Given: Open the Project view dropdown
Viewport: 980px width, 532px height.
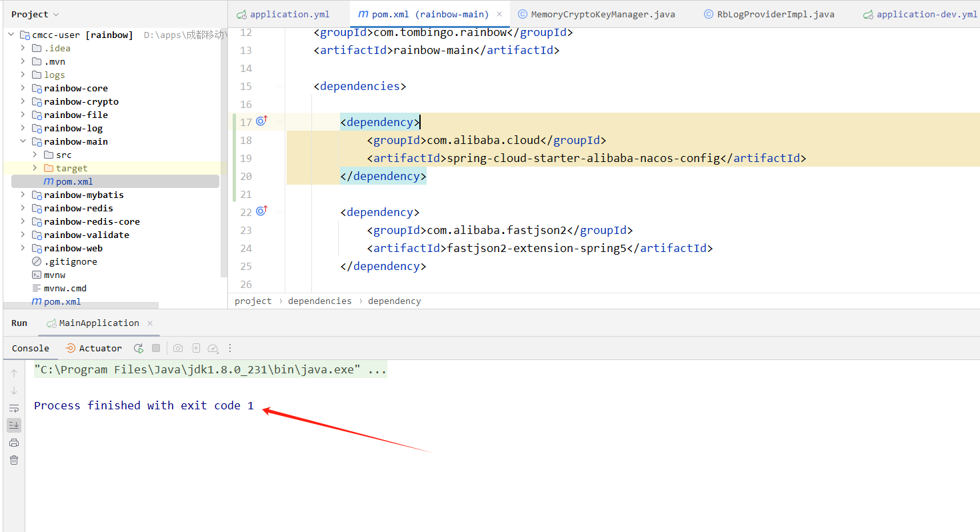Looking at the screenshot, I should (x=55, y=14).
